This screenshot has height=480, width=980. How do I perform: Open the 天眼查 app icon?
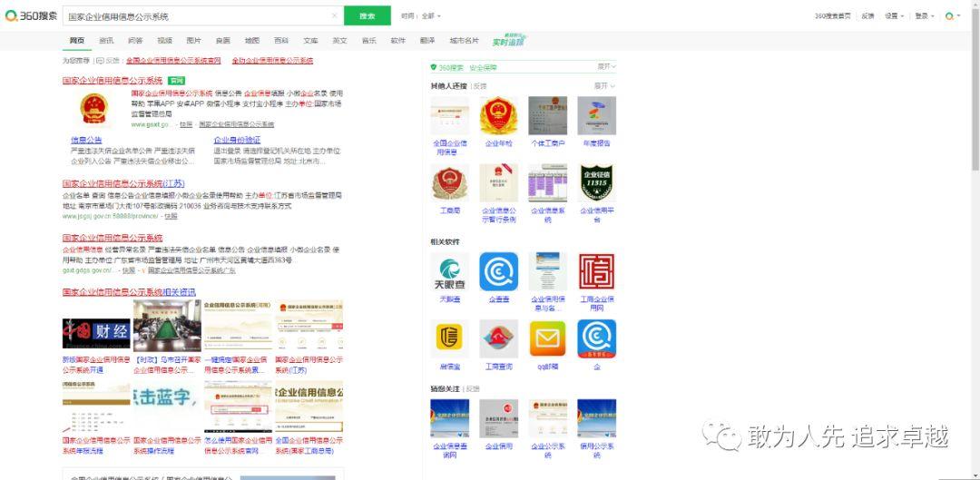[x=449, y=272]
